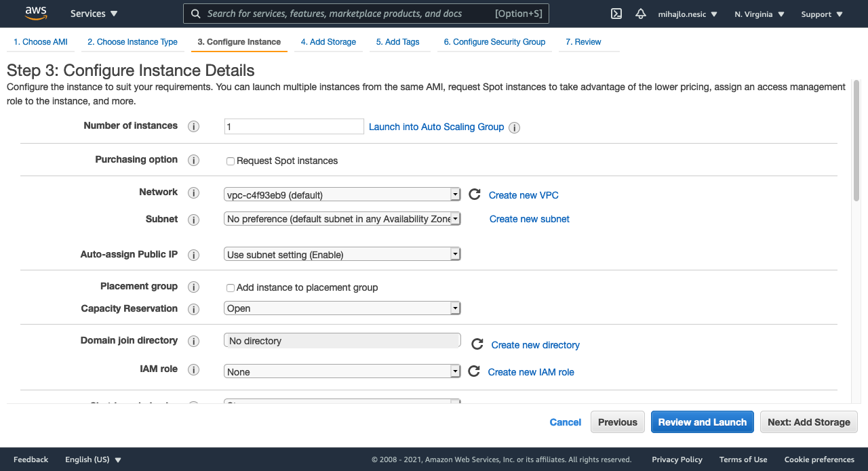Enable Request Spot instances
The image size is (868, 471).
tap(231, 161)
